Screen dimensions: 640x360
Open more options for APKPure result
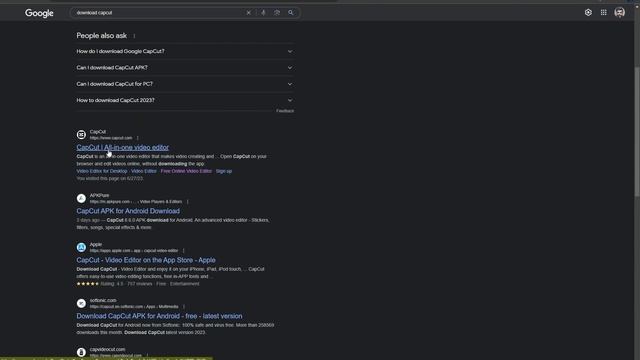pos(187,202)
